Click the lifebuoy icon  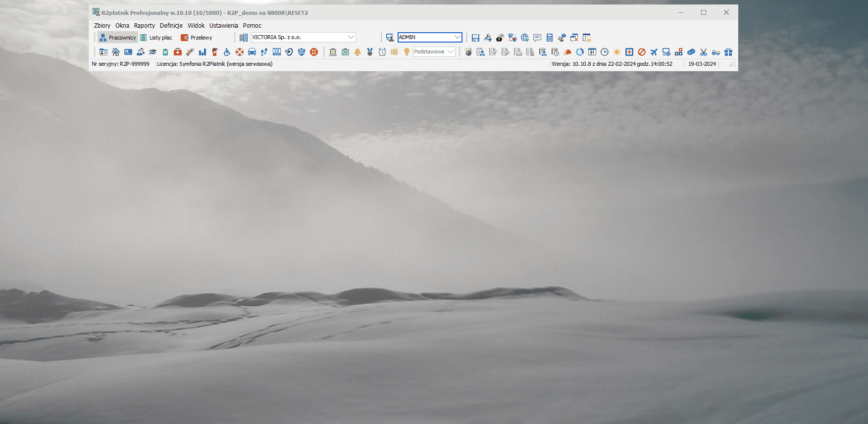240,52
